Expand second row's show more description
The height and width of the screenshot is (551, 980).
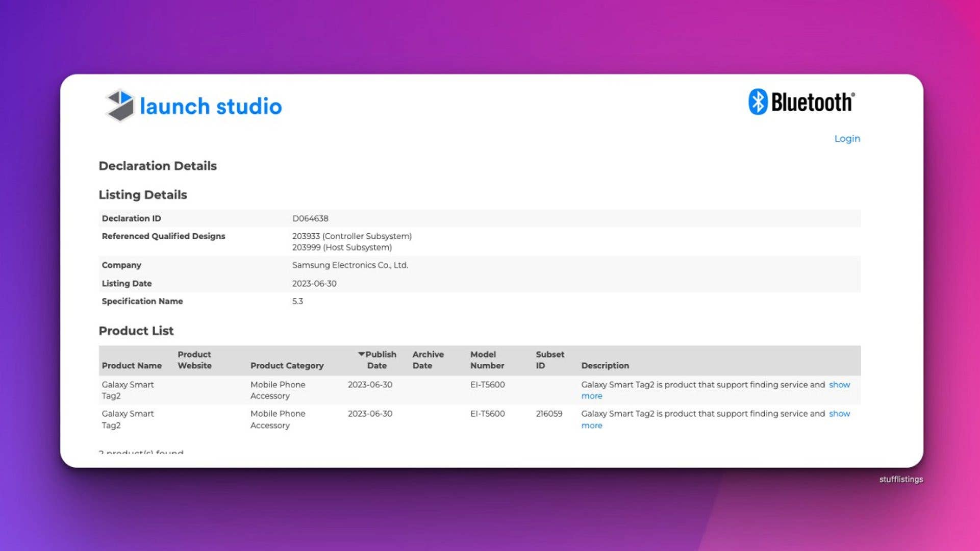(x=839, y=414)
